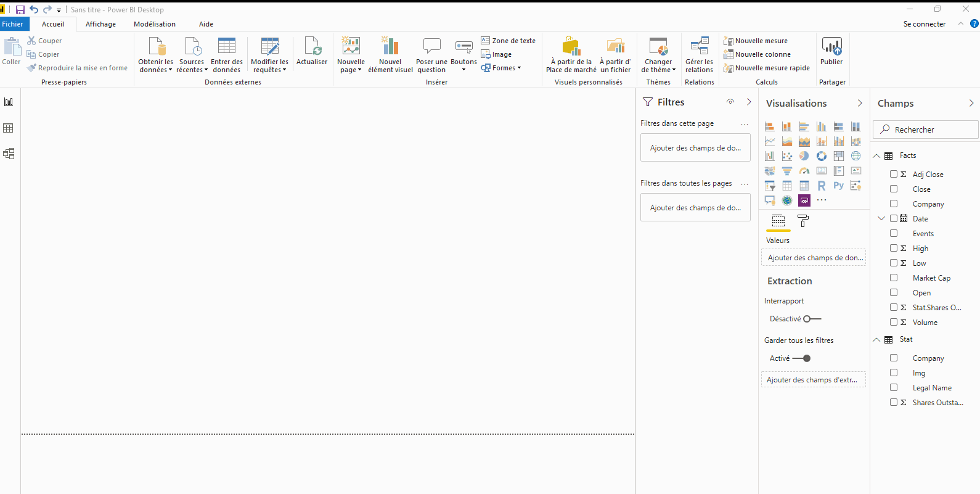
Task: Check the High field checkbox
Action: 894,249
